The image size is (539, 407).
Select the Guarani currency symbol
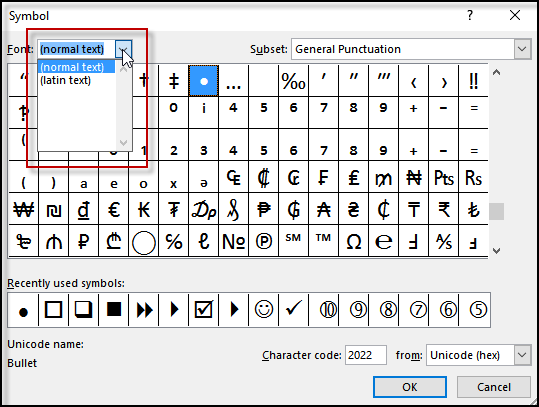(x=293, y=209)
